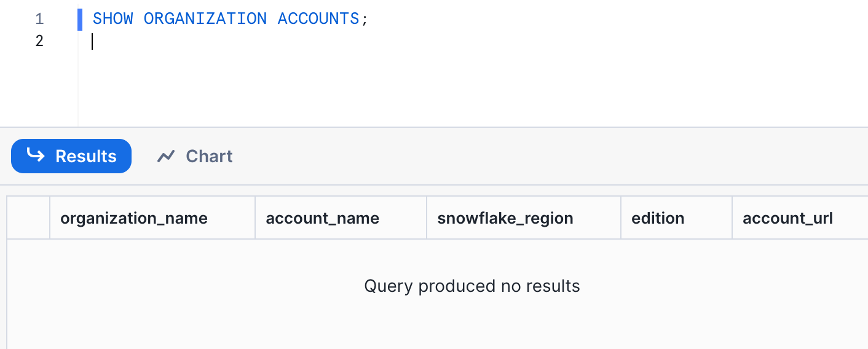868x349 pixels.
Task: Place cursor on the SHOW keyword
Action: tap(112, 19)
